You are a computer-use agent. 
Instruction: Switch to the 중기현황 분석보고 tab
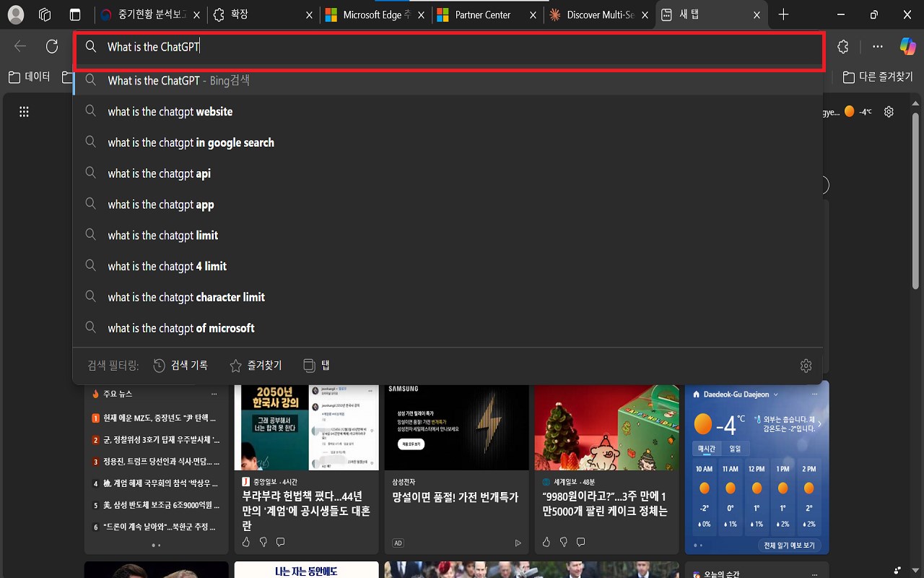pyautogui.click(x=150, y=14)
